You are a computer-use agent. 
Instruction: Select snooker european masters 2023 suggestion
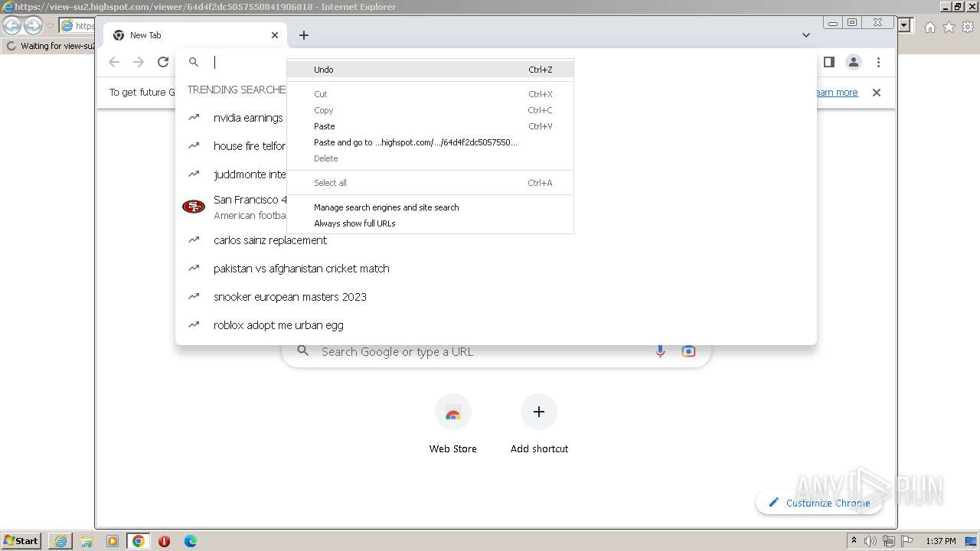click(x=289, y=297)
